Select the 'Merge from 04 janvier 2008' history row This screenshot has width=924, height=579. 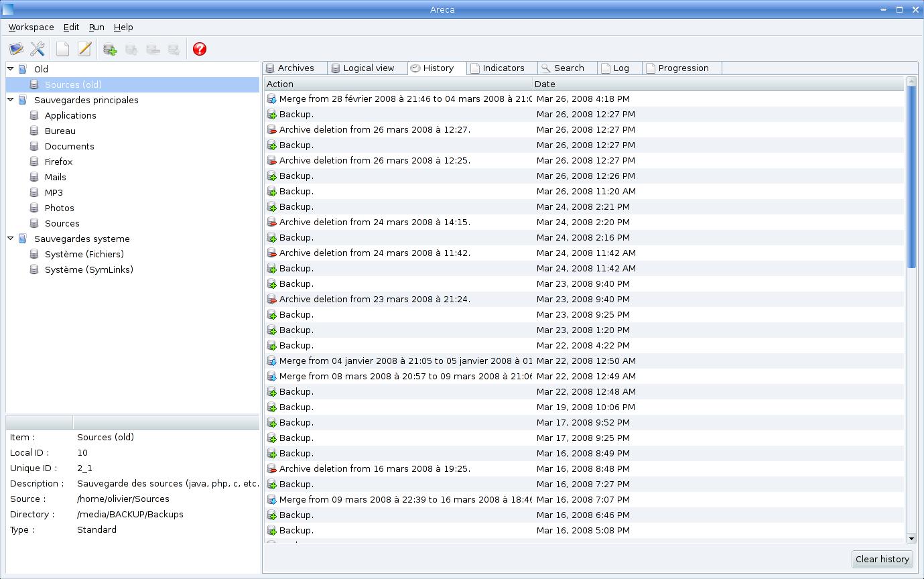584,361
